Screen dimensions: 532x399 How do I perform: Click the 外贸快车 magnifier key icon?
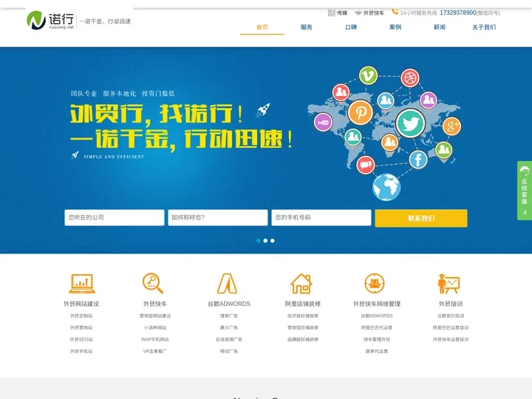click(153, 283)
